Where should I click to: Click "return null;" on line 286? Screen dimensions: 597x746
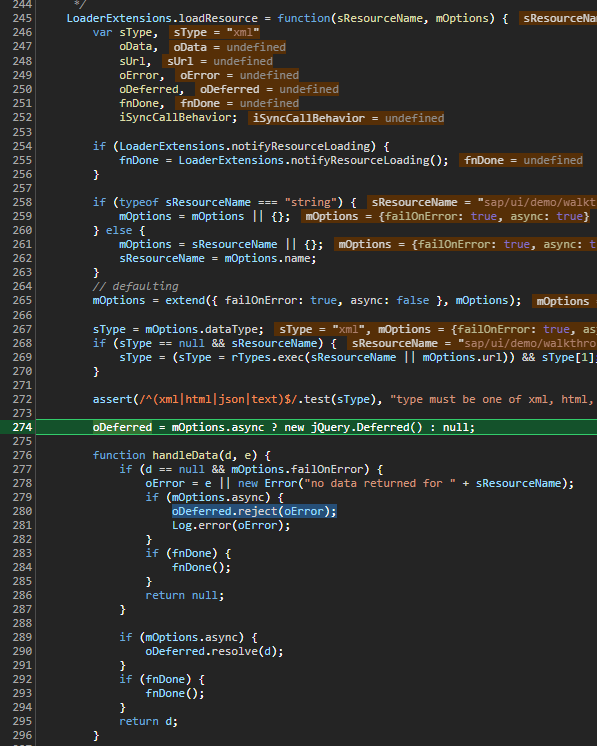click(x=185, y=595)
